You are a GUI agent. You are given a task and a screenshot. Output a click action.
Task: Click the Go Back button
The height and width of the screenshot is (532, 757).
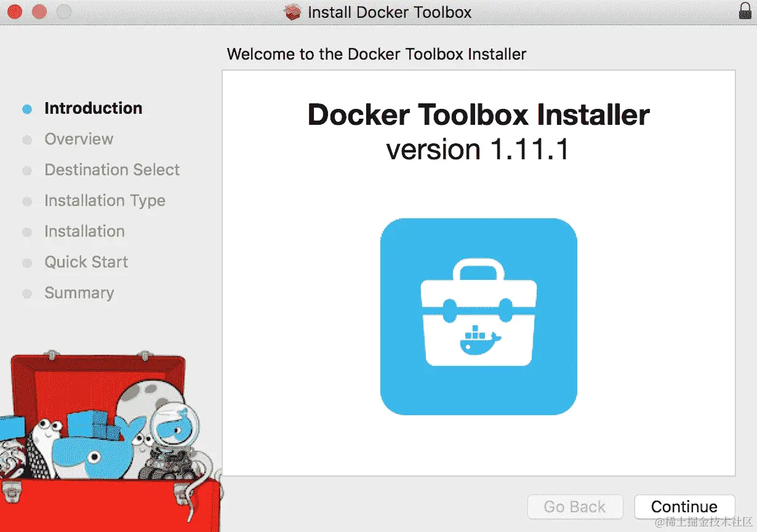(575, 506)
